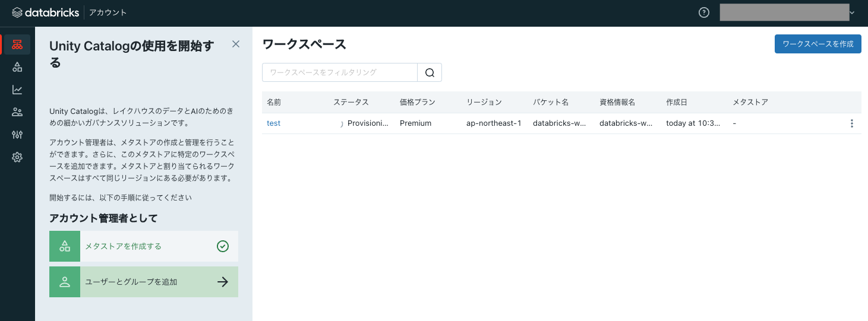Click the アカウント管理者として heading
This screenshot has height=321, width=868.
[x=103, y=218]
